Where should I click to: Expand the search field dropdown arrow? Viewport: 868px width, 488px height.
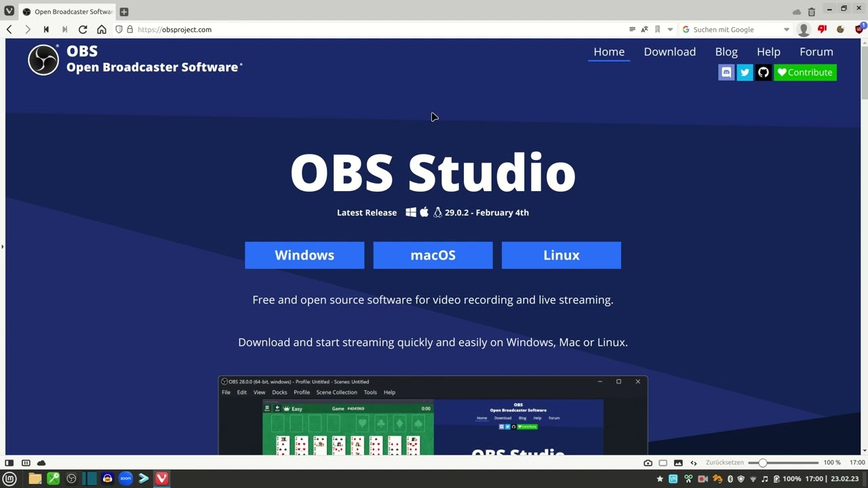coord(787,29)
